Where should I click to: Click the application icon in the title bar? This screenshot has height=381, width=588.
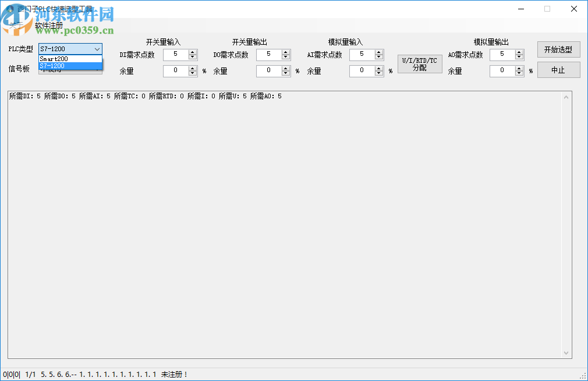[x=8, y=9]
